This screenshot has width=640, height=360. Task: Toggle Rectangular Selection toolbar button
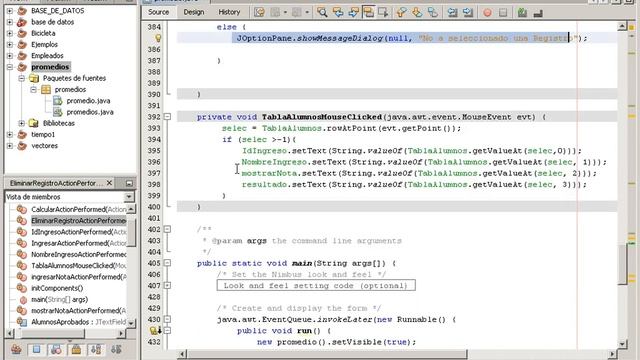[x=383, y=12]
